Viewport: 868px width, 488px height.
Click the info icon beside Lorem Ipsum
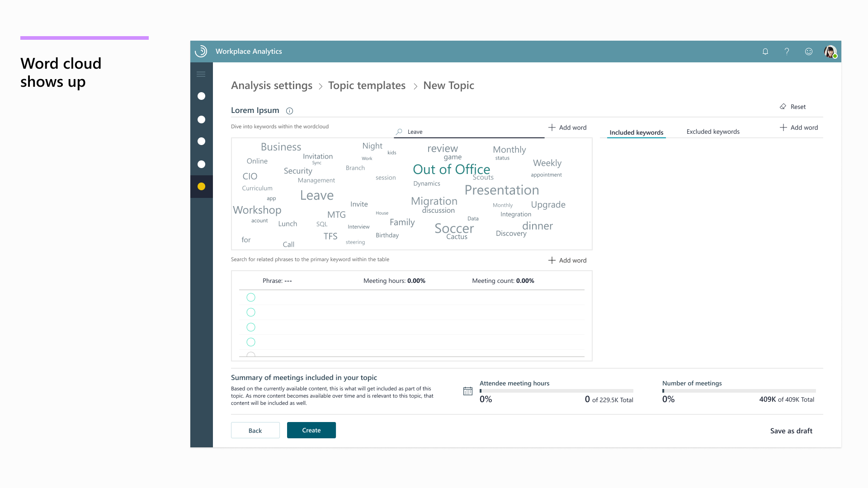[289, 110]
